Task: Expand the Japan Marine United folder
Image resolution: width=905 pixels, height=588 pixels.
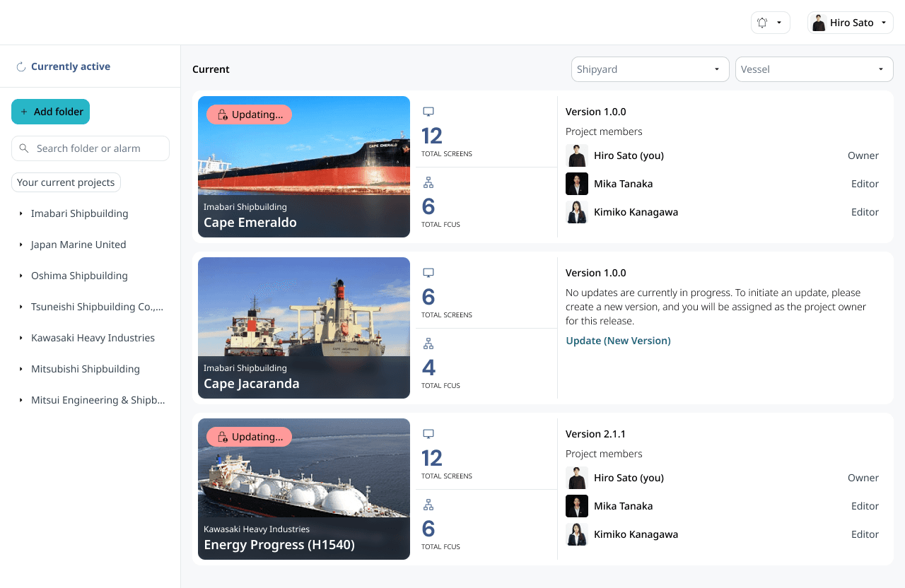Action: [21, 245]
